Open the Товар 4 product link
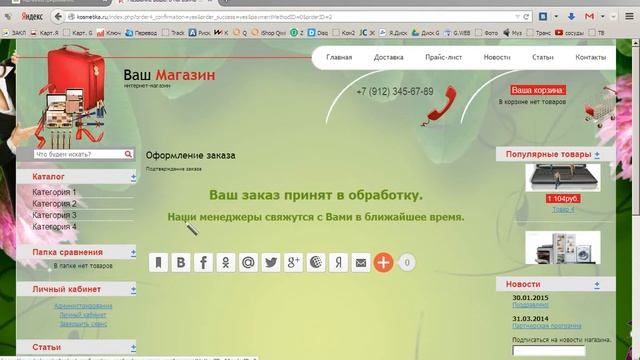The image size is (640, 360). pos(563,209)
